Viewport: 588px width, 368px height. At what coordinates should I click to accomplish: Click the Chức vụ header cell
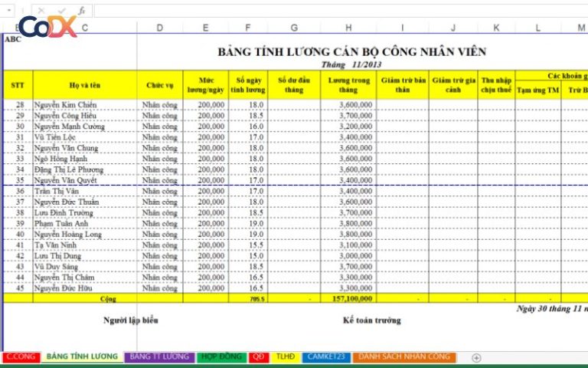coord(160,85)
